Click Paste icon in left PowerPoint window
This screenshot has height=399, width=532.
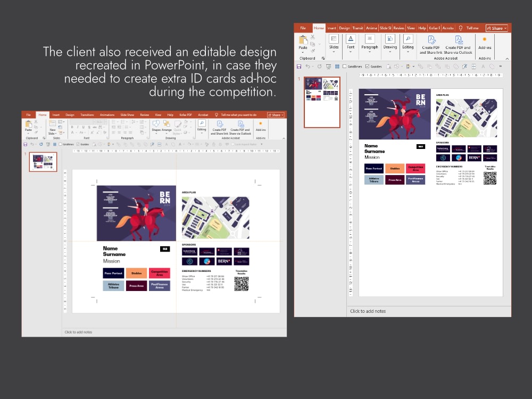(x=29, y=124)
